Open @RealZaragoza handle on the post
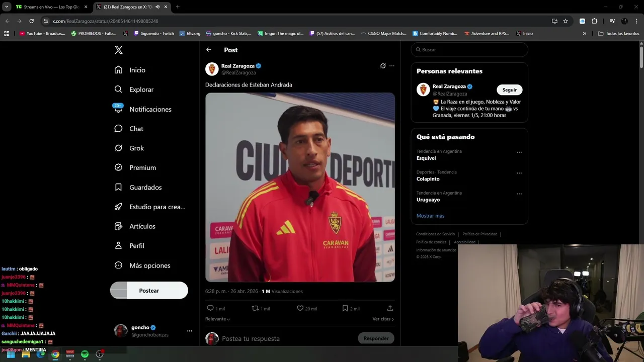This screenshot has height=362, width=644. [238, 73]
